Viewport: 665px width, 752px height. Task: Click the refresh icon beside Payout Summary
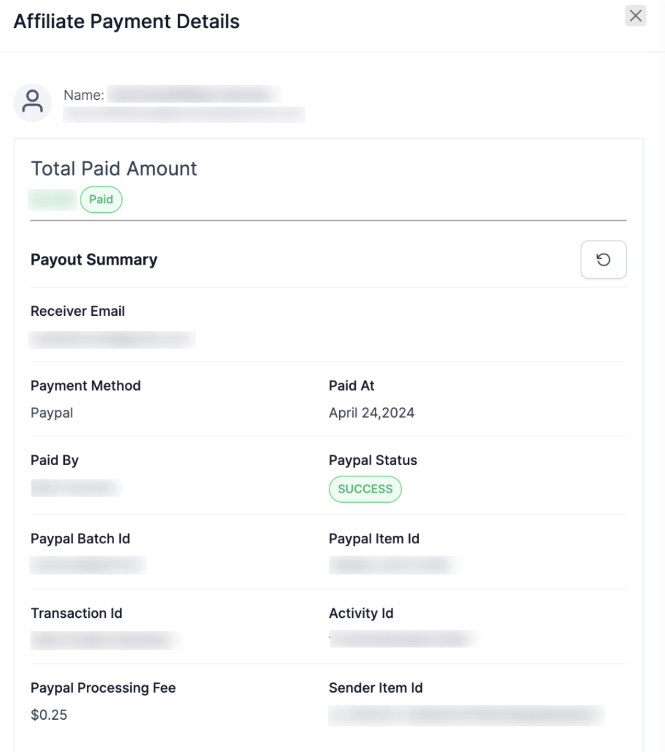coord(603,260)
